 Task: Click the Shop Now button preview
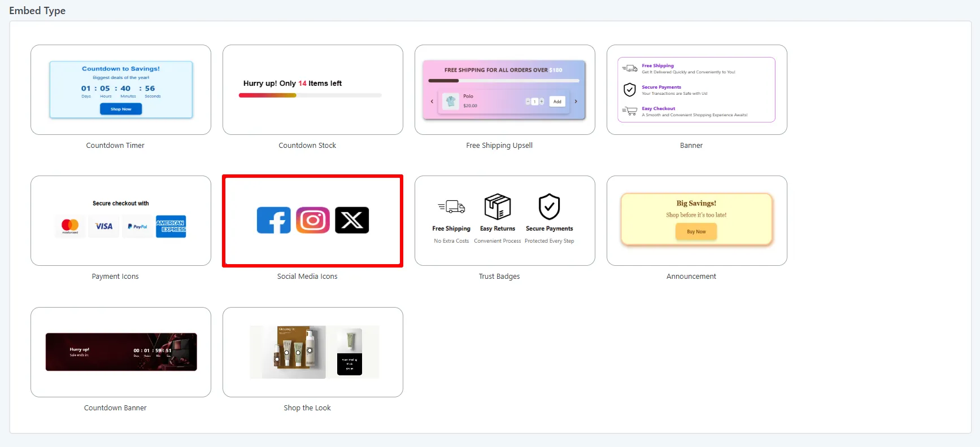(x=121, y=109)
